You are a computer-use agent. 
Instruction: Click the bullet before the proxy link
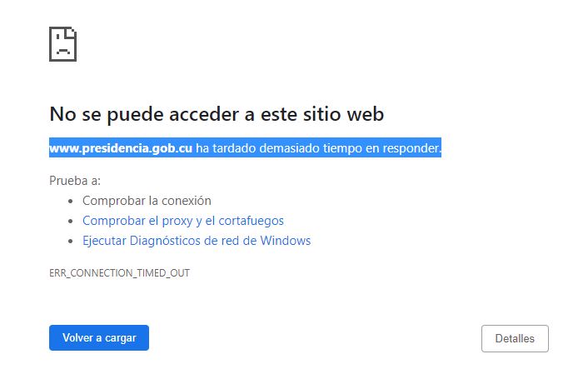point(71,222)
